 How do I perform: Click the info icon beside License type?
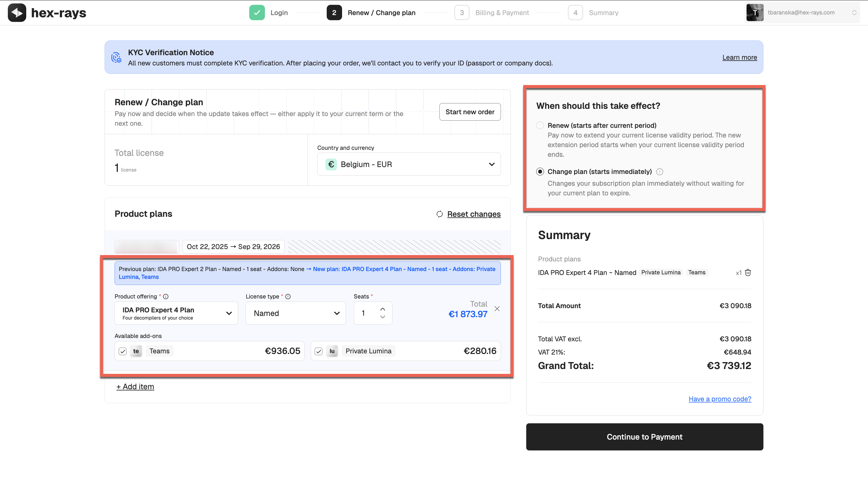[x=288, y=296]
